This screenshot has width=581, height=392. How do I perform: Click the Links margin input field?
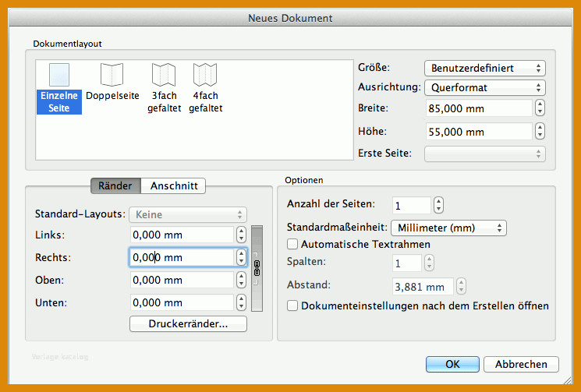(x=182, y=235)
